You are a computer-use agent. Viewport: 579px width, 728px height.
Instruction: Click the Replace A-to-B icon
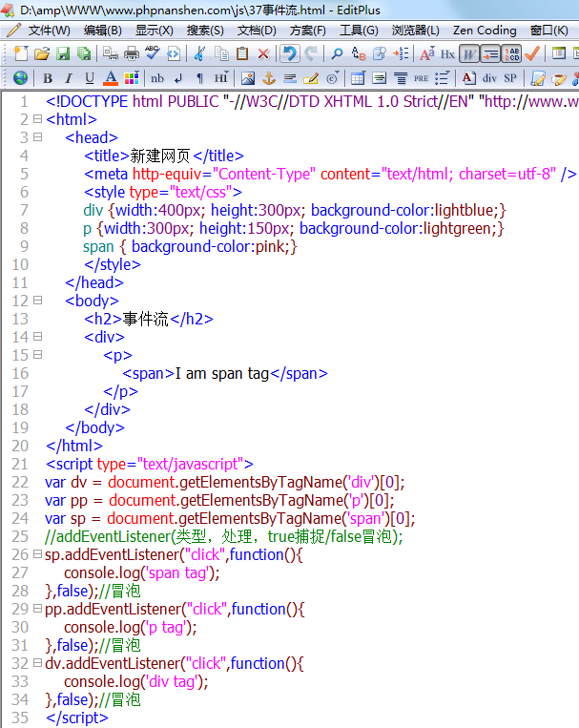pos(359,53)
